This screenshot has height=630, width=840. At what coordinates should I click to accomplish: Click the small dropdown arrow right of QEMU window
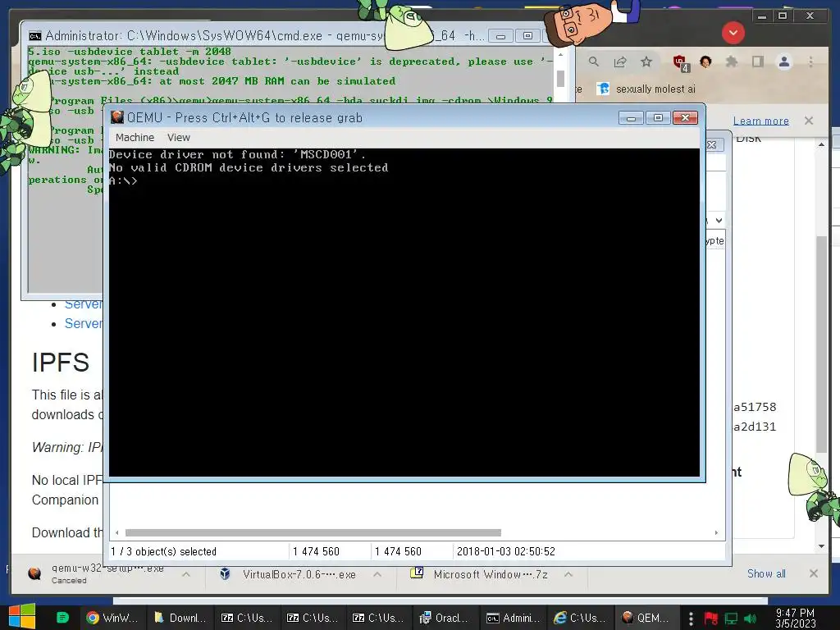tap(719, 221)
